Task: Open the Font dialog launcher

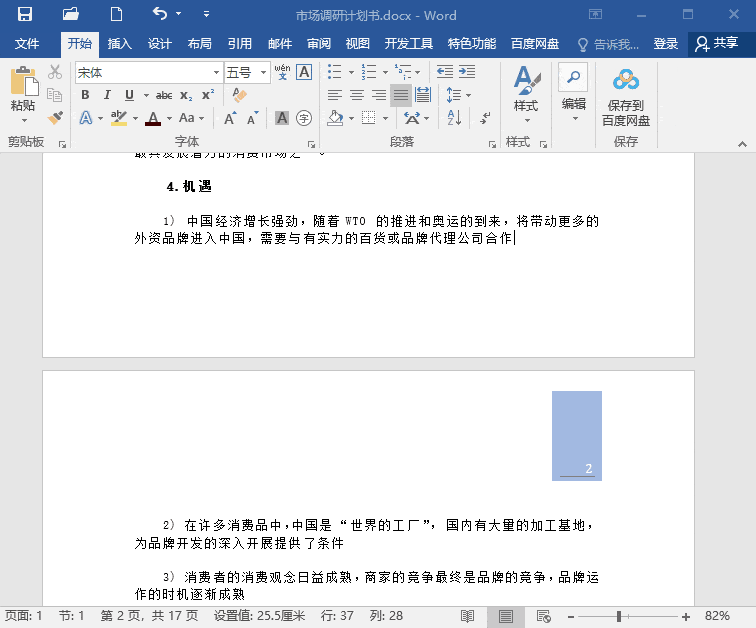Action: point(311,144)
